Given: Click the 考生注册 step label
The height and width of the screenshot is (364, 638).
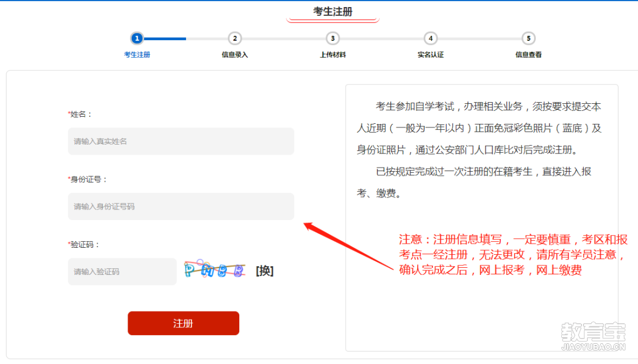Looking at the screenshot, I should [137, 54].
